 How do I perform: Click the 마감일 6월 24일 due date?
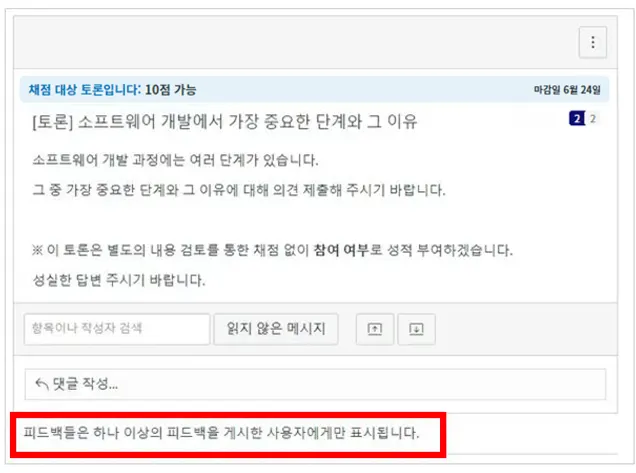pyautogui.click(x=567, y=90)
